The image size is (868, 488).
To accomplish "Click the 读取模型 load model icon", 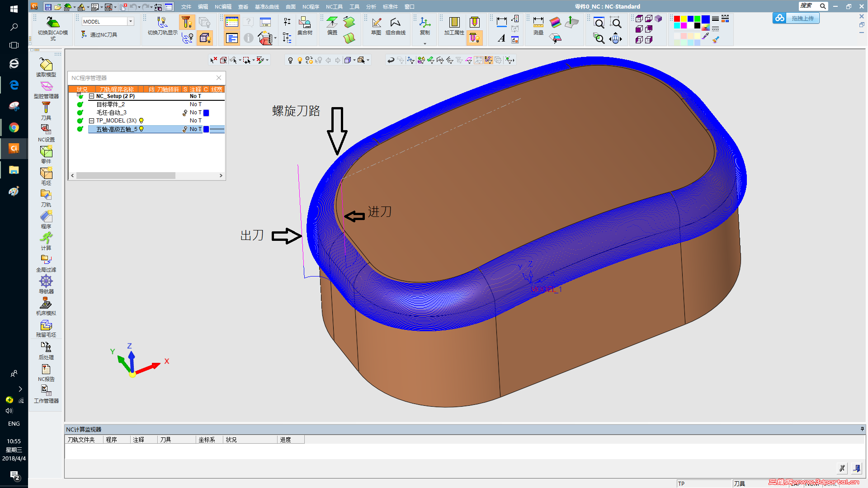I will pos(46,65).
